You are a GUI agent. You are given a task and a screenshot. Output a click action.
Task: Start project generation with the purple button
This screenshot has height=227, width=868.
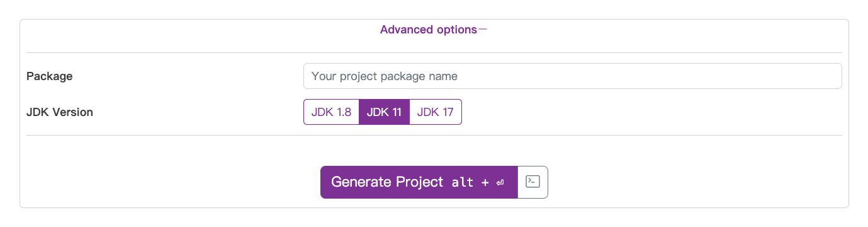click(419, 182)
